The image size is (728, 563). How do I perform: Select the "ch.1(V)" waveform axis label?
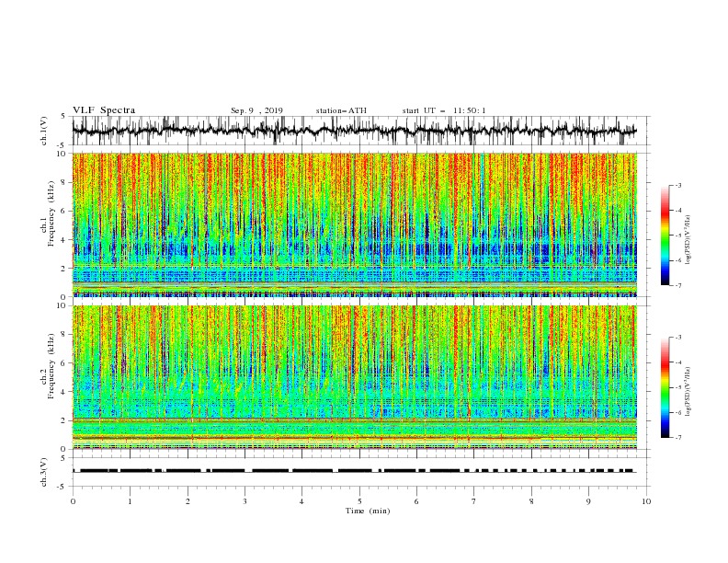(x=44, y=131)
